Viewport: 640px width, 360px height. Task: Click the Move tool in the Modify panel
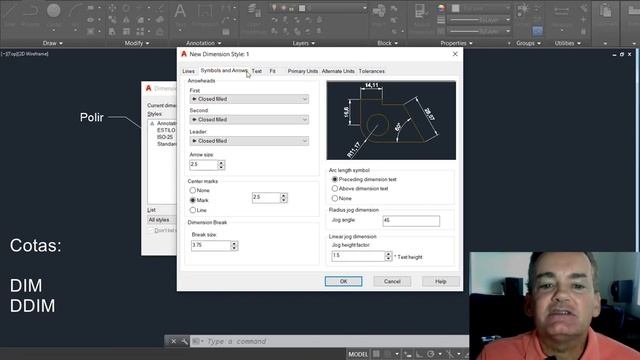tap(112, 8)
